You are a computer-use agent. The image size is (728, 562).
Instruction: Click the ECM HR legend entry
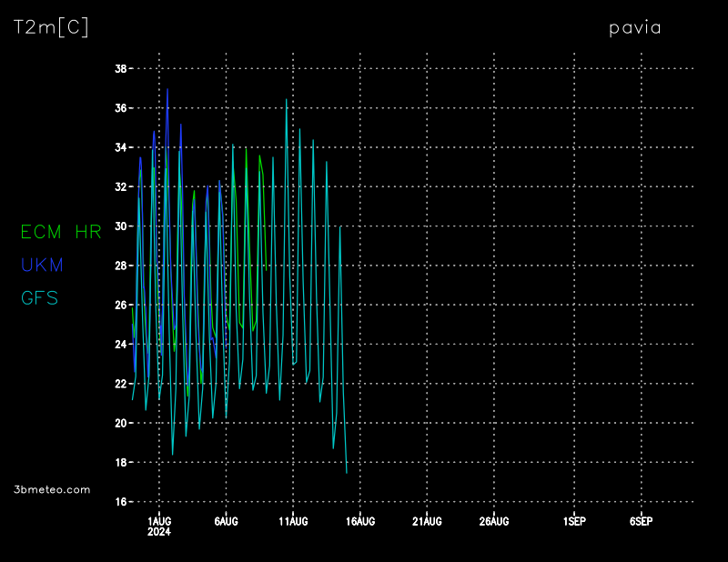pos(61,232)
